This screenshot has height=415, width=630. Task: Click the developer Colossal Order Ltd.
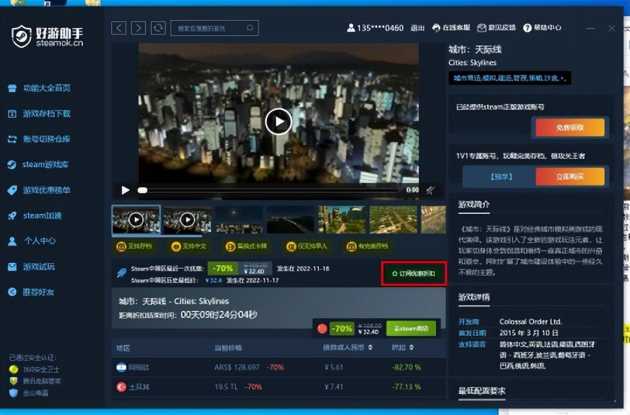tap(530, 322)
